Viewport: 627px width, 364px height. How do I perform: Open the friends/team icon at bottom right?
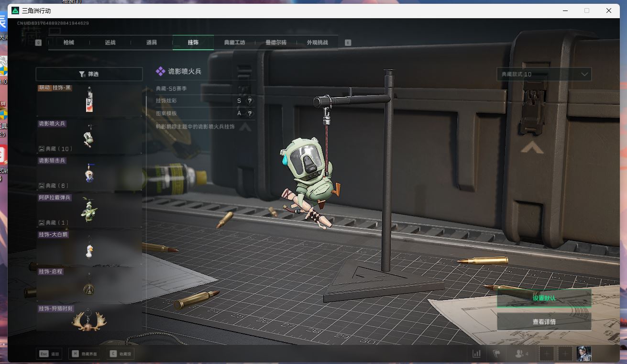pos(521,354)
